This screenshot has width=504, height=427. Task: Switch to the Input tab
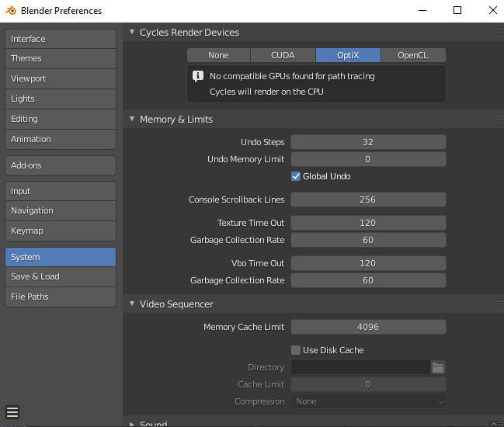coord(61,191)
